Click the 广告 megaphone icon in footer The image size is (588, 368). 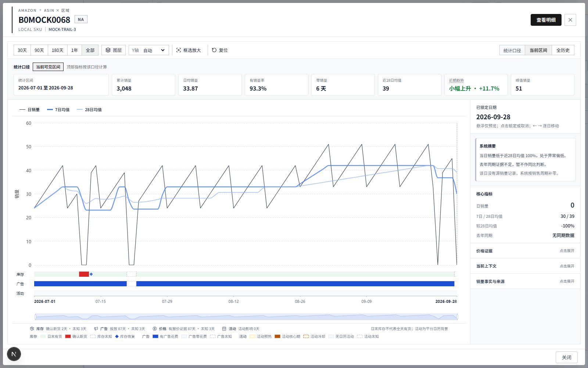(96, 329)
